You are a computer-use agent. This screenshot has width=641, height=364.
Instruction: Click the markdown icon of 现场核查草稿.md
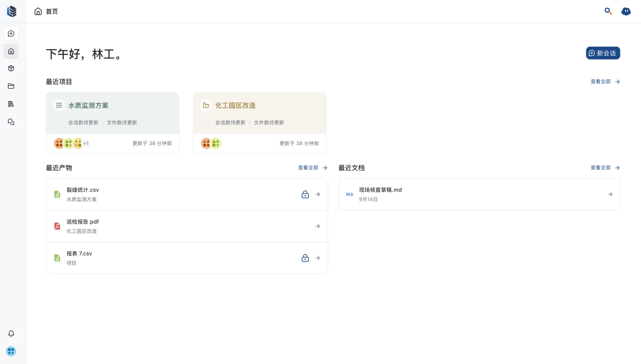coord(350,194)
